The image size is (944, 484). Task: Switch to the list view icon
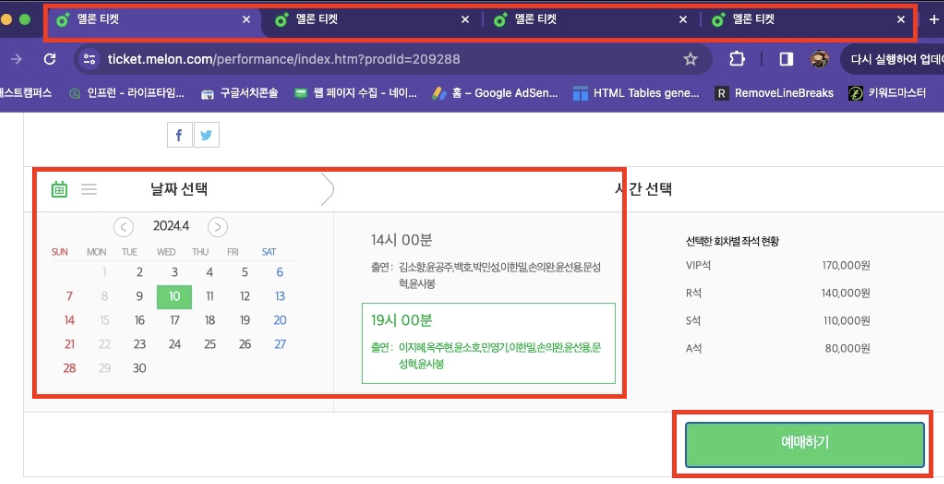(x=89, y=189)
